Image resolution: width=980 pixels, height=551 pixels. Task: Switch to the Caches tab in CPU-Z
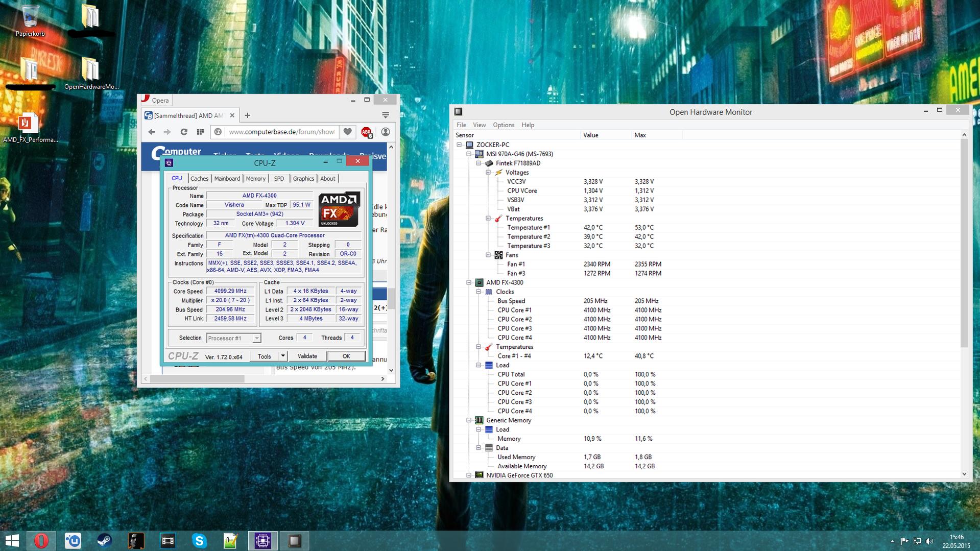point(199,179)
